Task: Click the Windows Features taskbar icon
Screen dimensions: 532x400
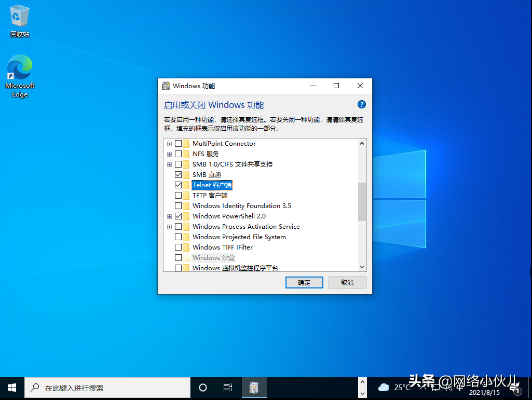Action: click(254, 387)
